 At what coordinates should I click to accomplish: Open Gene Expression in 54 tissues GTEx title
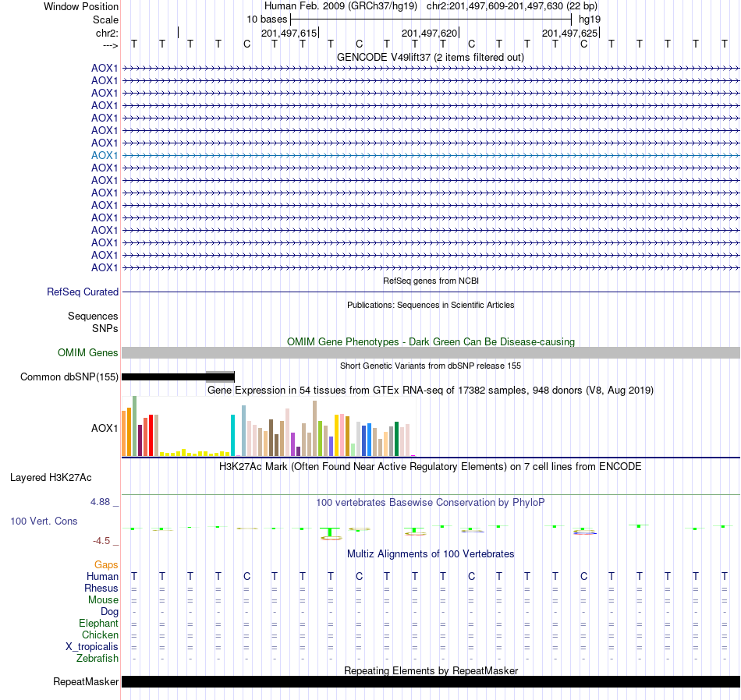(431, 391)
